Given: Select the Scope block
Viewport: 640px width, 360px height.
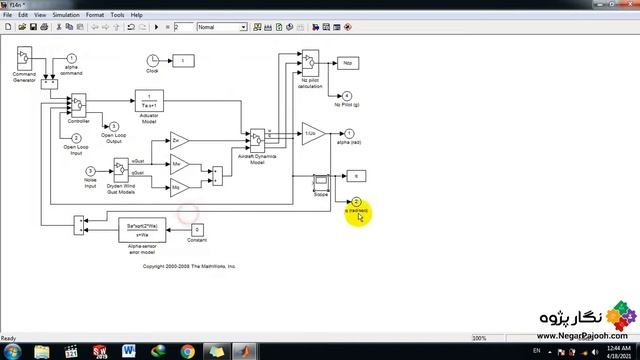Looking at the screenshot, I should tap(321, 182).
